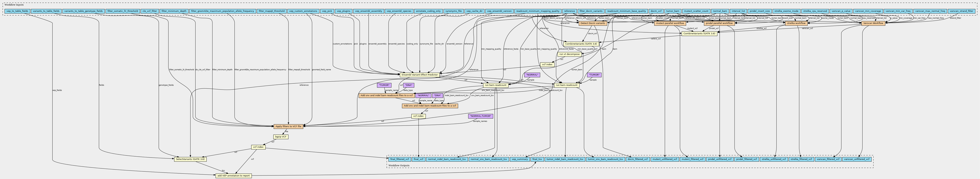Screen dimensions: 980x179
Task: Click the run vt decompose step
Action: (569, 54)
